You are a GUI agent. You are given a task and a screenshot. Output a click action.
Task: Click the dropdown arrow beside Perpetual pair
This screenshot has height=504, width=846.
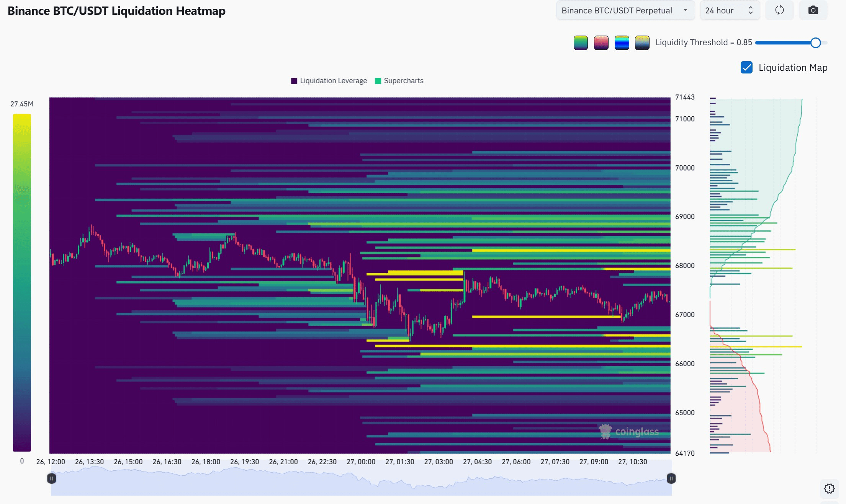click(x=685, y=10)
